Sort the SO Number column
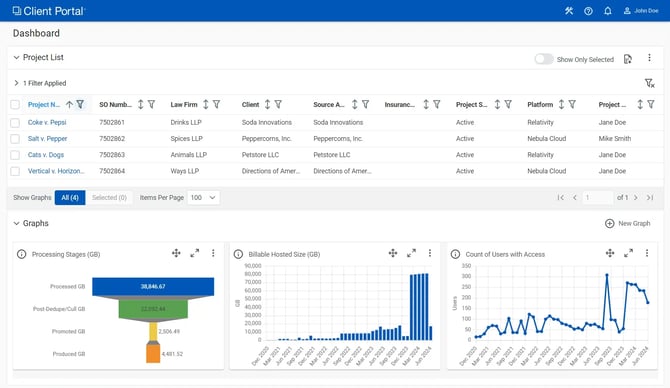This screenshot has width=670, height=388. [x=141, y=104]
